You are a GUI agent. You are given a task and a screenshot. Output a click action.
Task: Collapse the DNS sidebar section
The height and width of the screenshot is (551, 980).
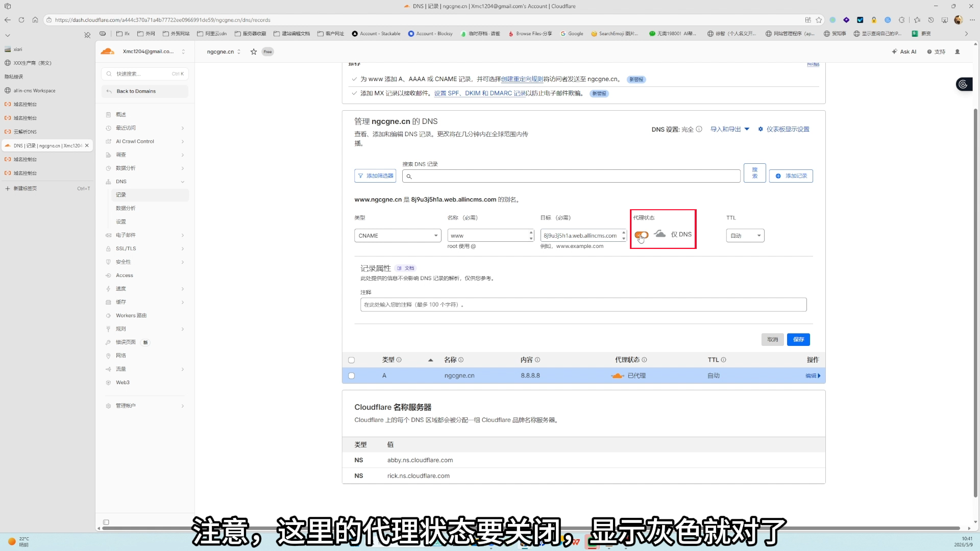183,182
